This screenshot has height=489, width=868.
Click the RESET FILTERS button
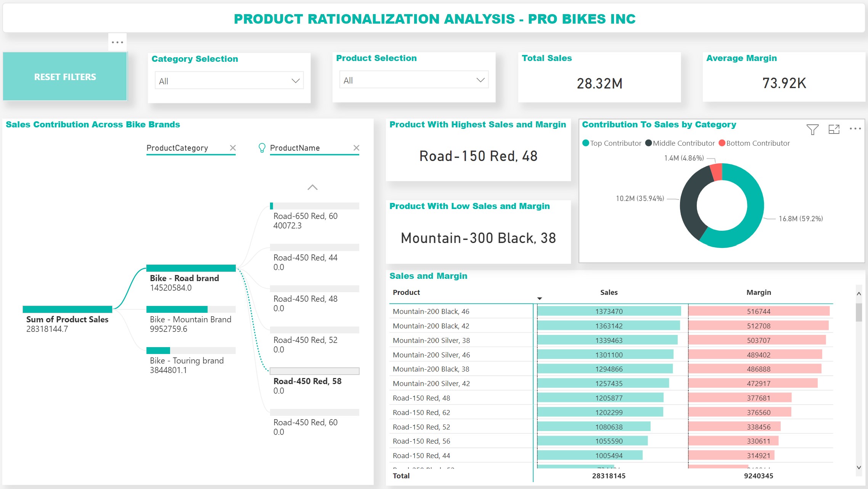pyautogui.click(x=65, y=76)
